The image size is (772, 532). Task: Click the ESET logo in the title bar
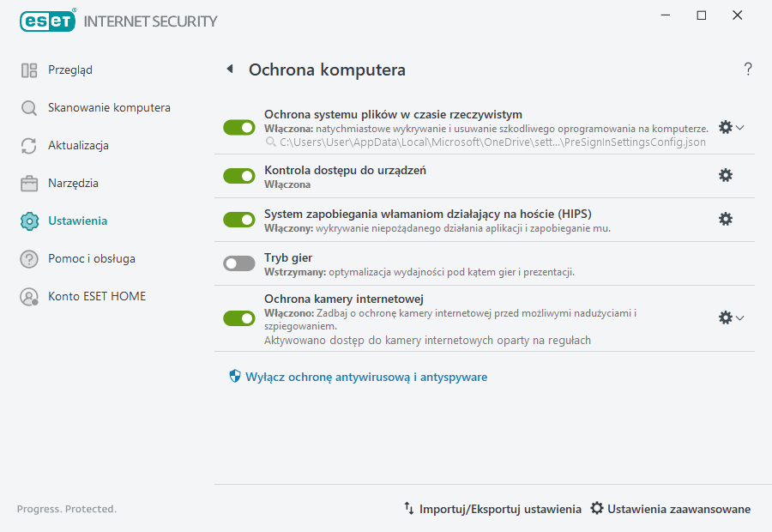click(47, 21)
